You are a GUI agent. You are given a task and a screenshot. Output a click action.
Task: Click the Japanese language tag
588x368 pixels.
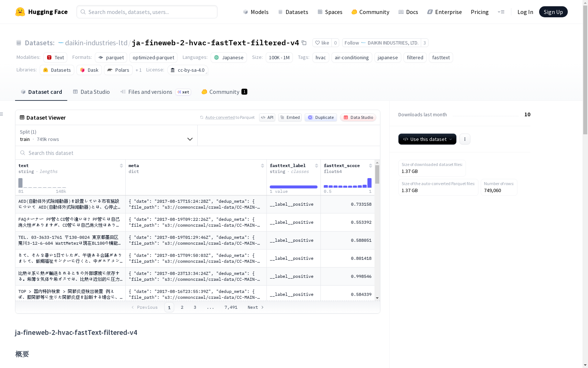[229, 57]
